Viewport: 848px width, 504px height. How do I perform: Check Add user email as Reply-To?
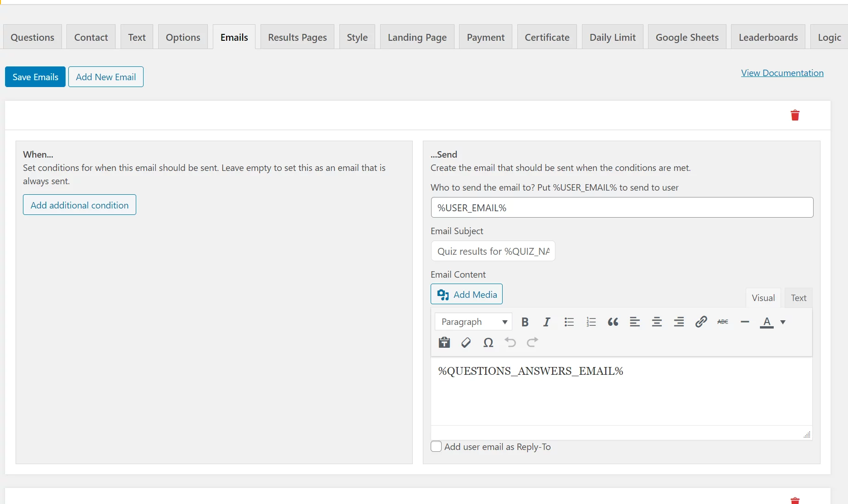[436, 446]
